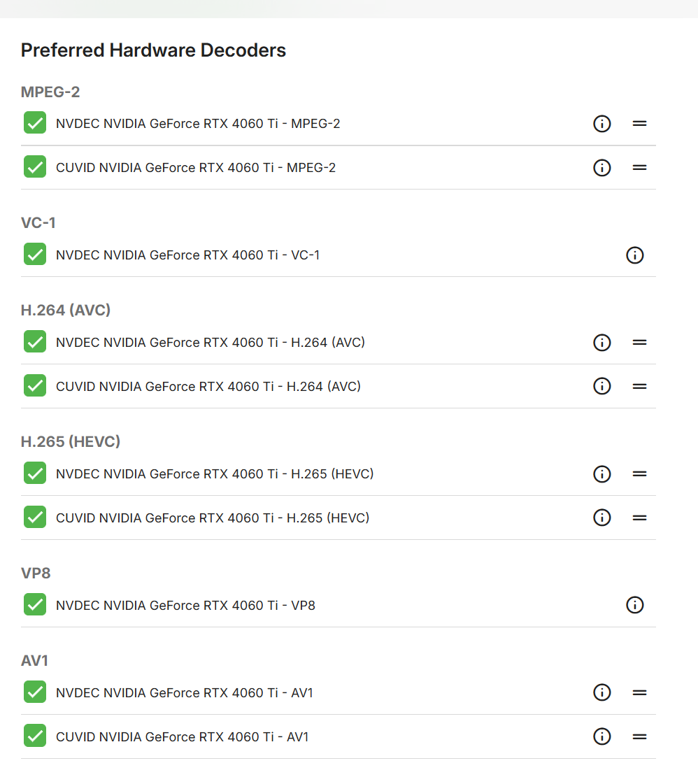
Task: View info icon for NVDEC VP8
Action: (634, 605)
